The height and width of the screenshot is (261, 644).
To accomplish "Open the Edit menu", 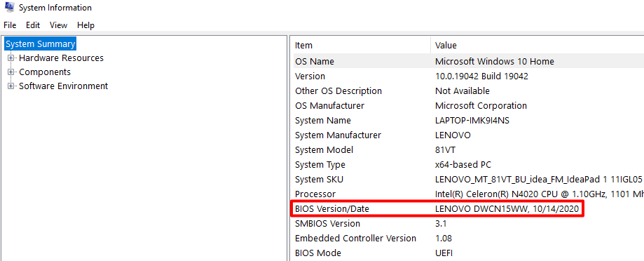I will [33, 25].
